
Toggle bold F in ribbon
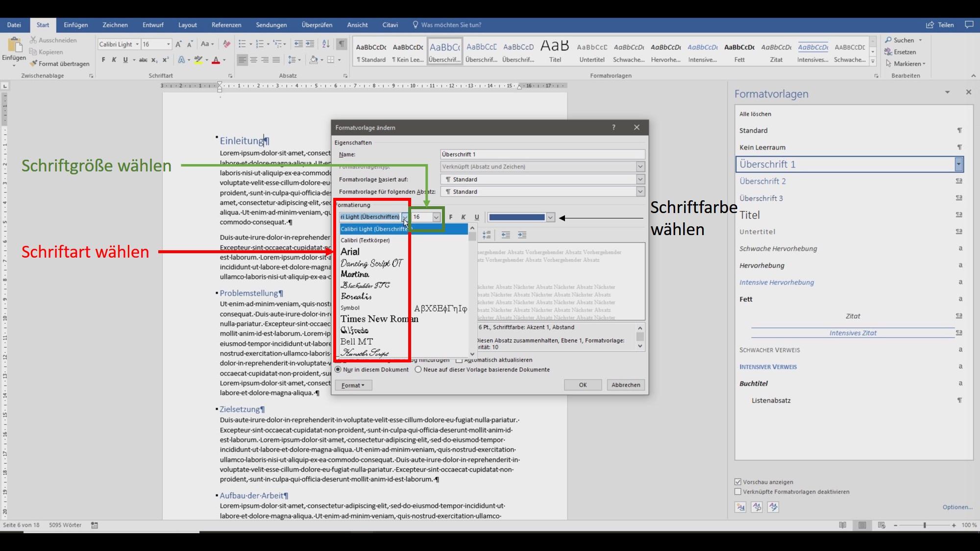point(103,60)
